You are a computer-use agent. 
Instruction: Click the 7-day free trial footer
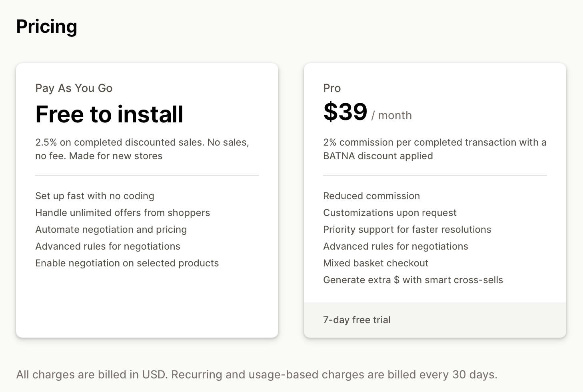coord(357,320)
